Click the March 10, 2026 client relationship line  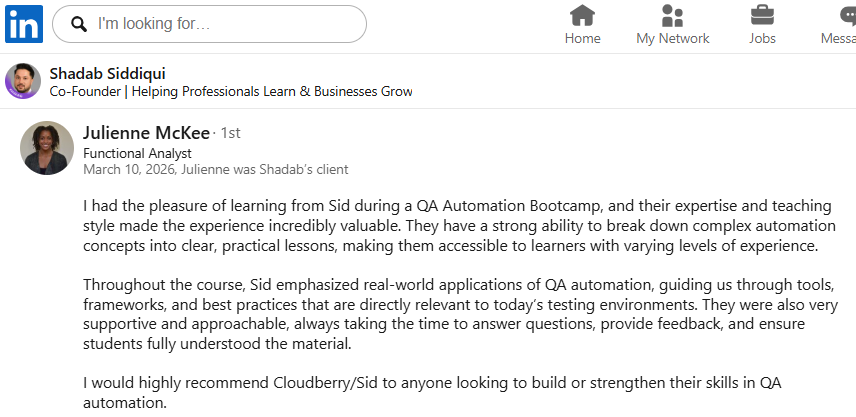pos(215,169)
